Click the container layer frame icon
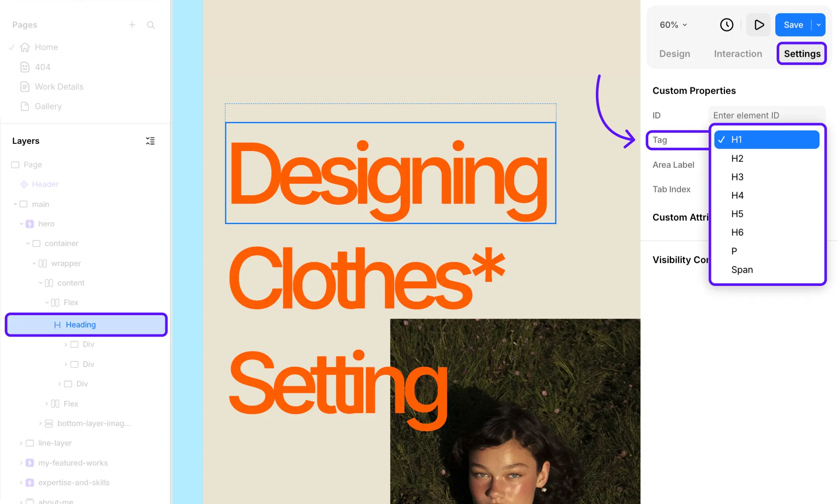Image resolution: width=838 pixels, height=504 pixels. (36, 243)
